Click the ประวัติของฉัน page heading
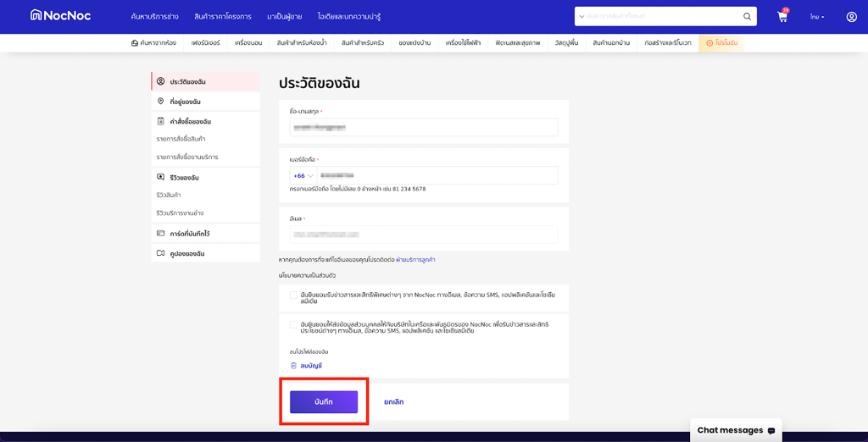Screen dimensions: 868x442 pyautogui.click(x=320, y=84)
